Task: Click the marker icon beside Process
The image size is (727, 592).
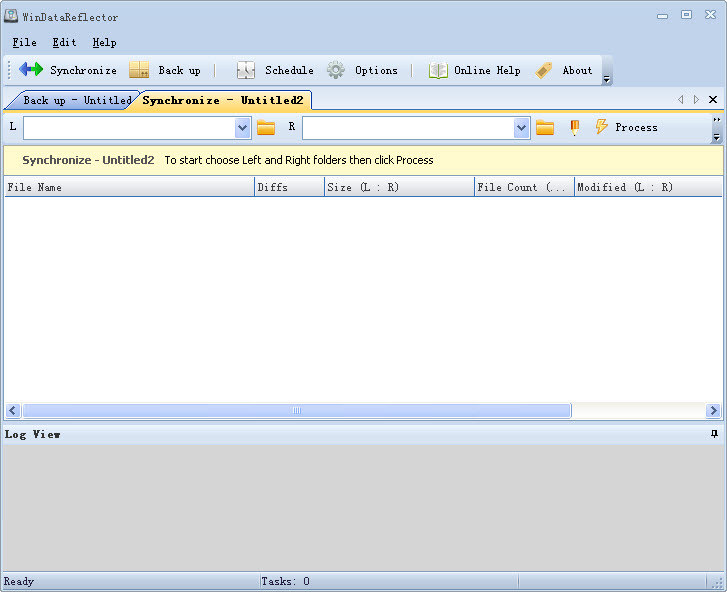Action: [575, 127]
